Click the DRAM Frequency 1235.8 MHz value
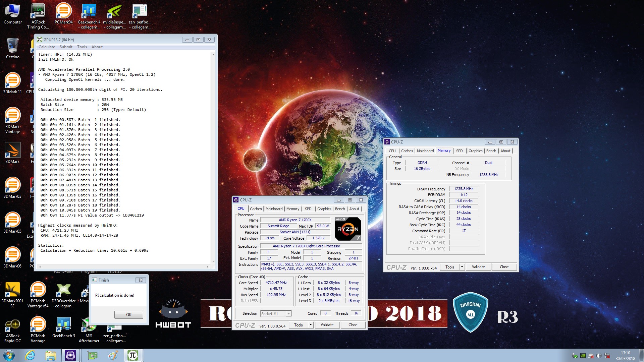 [x=464, y=189]
